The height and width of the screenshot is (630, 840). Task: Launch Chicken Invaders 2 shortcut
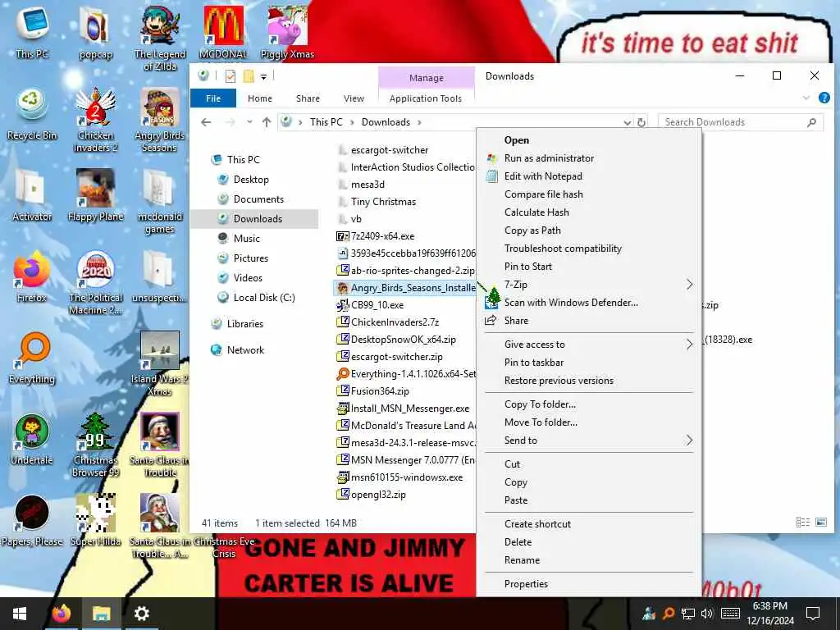point(95,120)
